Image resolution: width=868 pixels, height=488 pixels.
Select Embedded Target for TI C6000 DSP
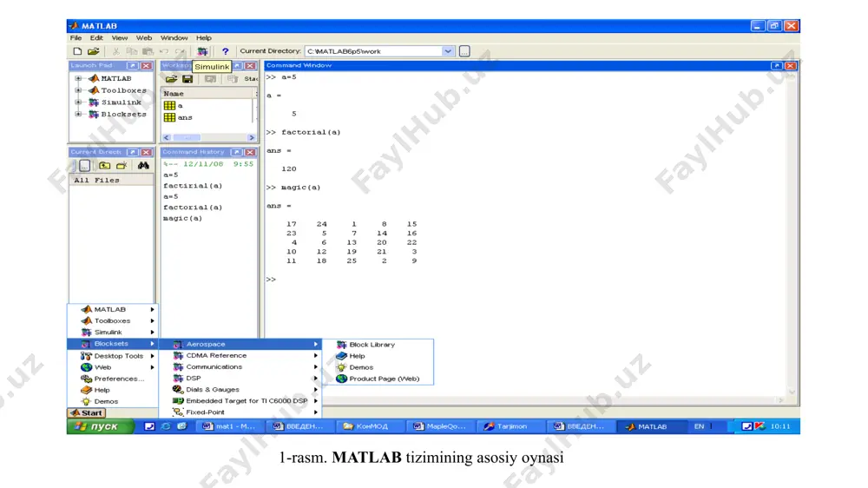coord(240,401)
